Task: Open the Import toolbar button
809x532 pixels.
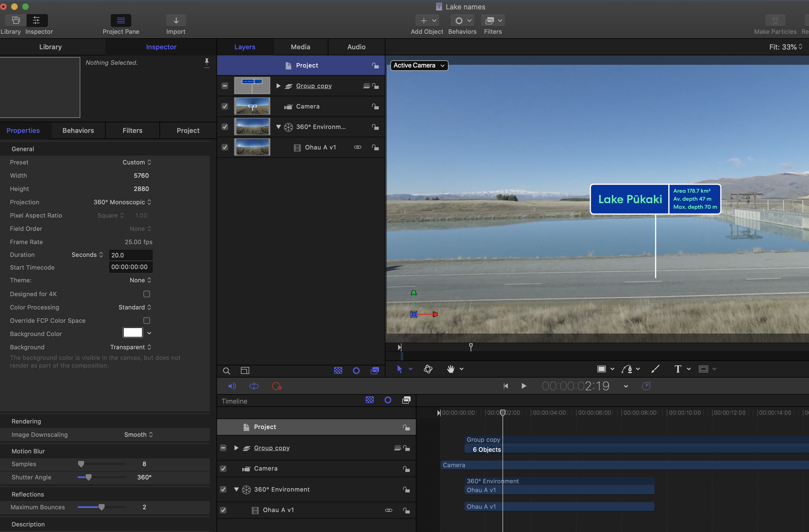Action: coord(176,21)
